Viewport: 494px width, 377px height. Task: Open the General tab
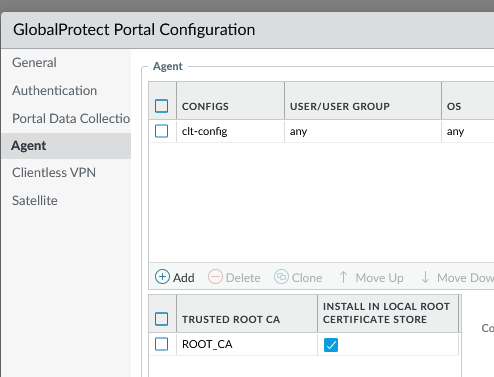coord(34,63)
